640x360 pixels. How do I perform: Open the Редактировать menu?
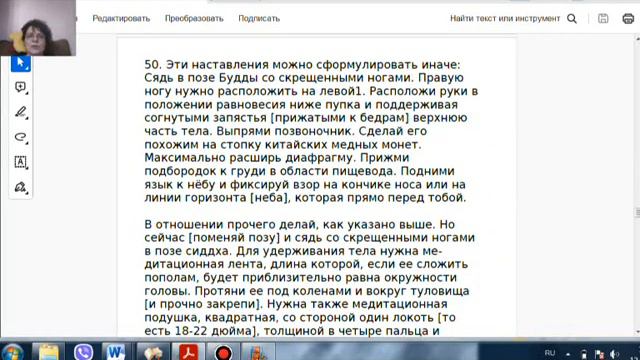[x=121, y=18]
